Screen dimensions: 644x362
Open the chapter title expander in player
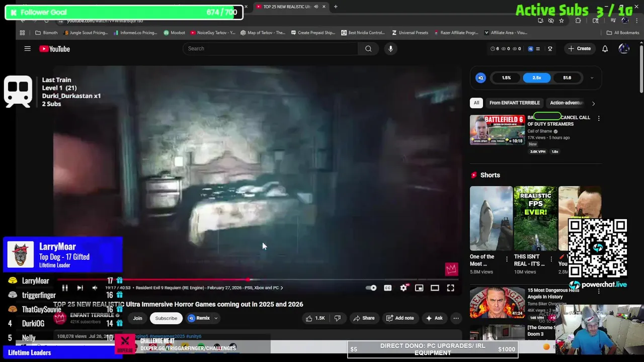coord(282,288)
